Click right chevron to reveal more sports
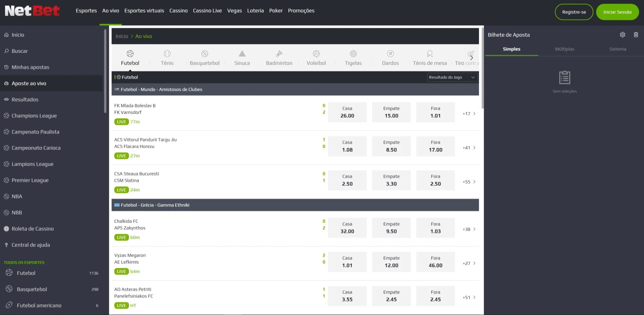Viewport: 644px width, 315px height. pos(471,58)
